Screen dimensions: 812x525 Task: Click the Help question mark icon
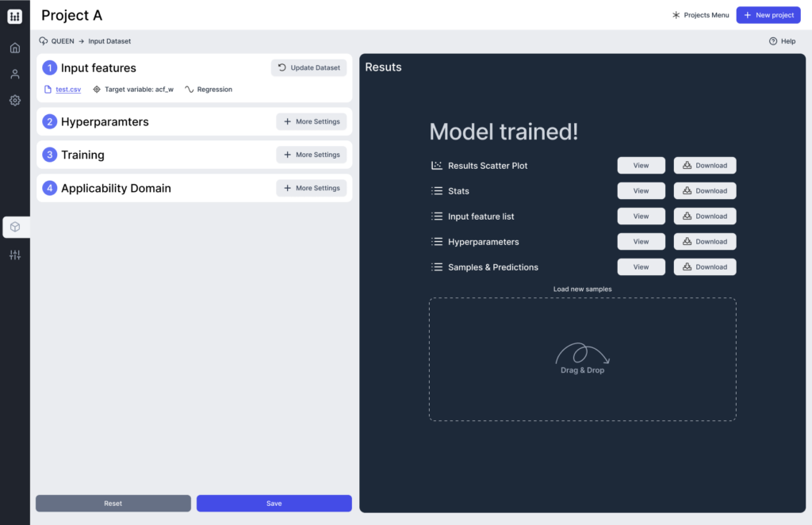(x=773, y=41)
